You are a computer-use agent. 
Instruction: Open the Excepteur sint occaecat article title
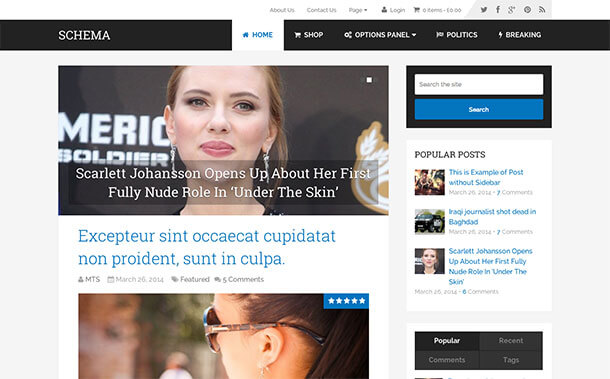click(207, 247)
